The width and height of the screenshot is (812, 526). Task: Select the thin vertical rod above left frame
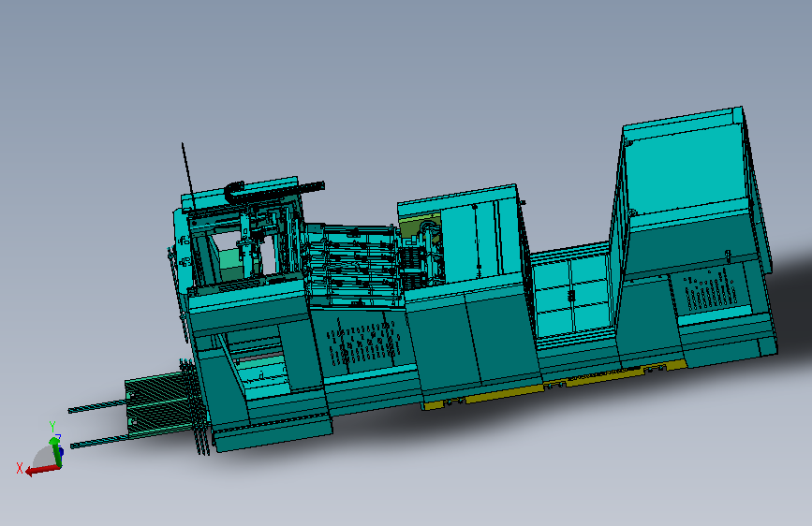[x=187, y=172]
